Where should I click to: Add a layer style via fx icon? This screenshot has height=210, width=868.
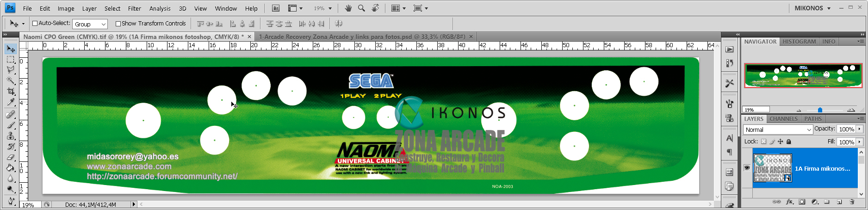click(x=789, y=202)
